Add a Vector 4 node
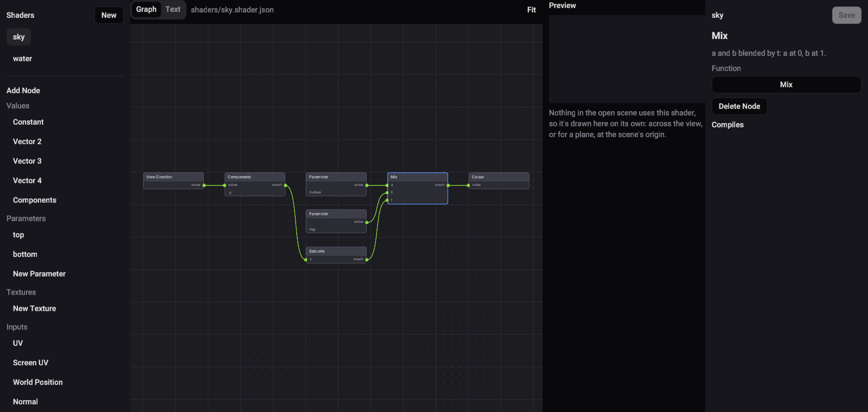 (x=27, y=181)
